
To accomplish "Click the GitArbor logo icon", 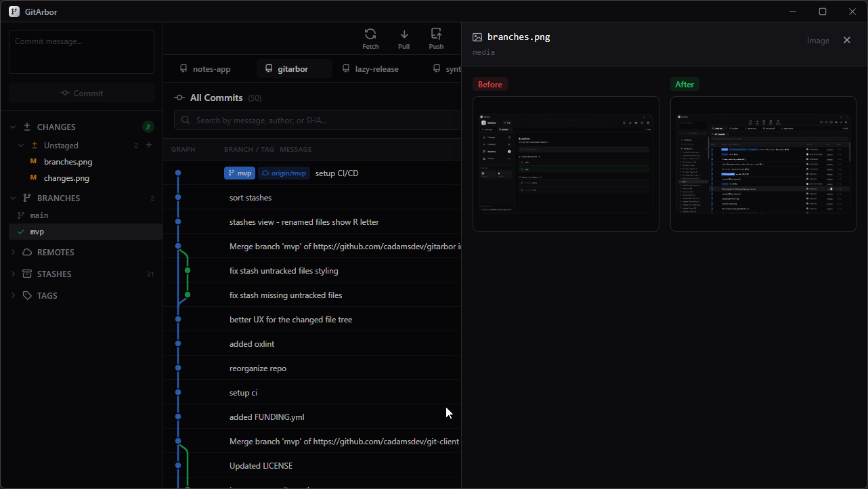I will [14, 12].
